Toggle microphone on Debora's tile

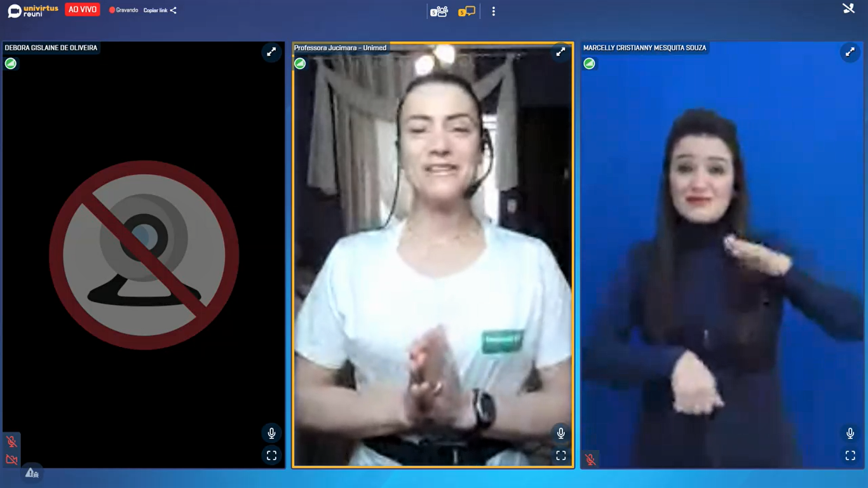tap(271, 433)
